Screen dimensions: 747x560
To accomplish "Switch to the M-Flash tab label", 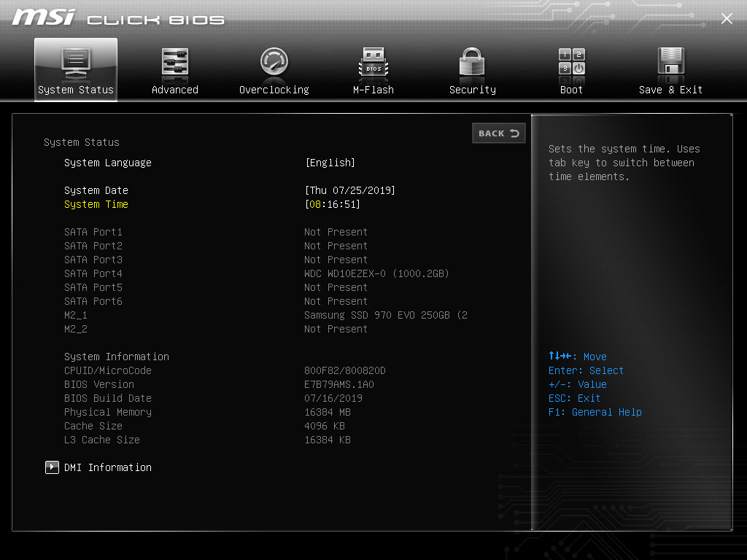I will 373,90.
